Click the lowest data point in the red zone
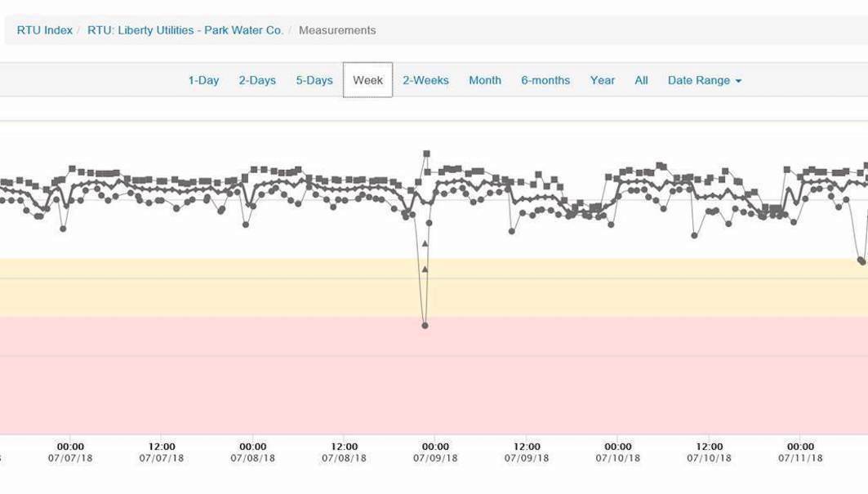868x494 pixels. (x=425, y=326)
